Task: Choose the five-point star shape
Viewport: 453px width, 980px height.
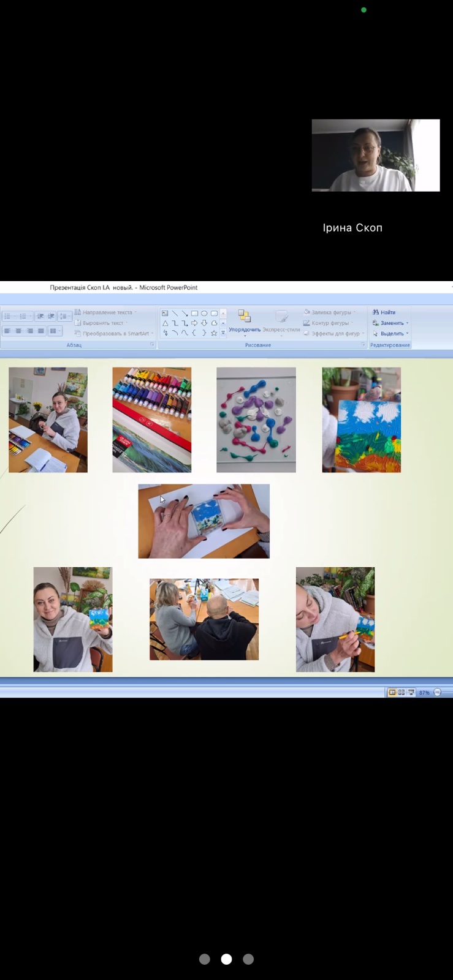Action: (x=214, y=333)
